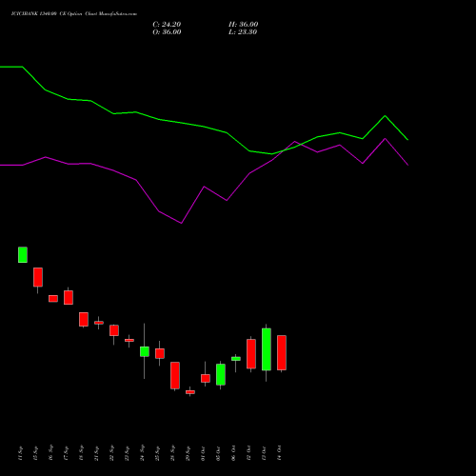Select the 06 Oct date label
Viewport: 476px width, 476px height.
tap(233, 453)
